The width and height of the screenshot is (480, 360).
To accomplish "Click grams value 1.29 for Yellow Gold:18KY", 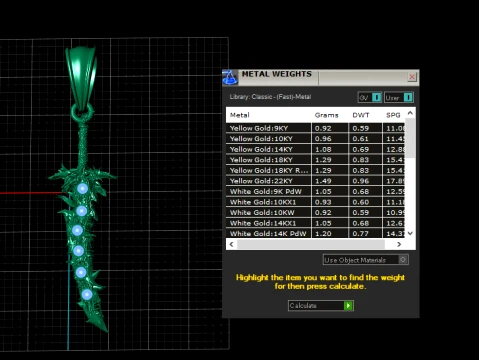I will tap(323, 160).
